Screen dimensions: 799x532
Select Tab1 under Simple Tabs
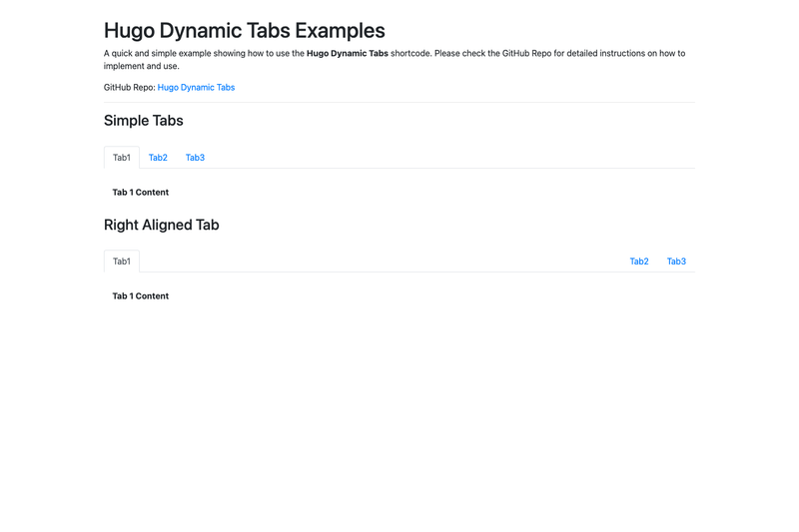tap(122, 158)
